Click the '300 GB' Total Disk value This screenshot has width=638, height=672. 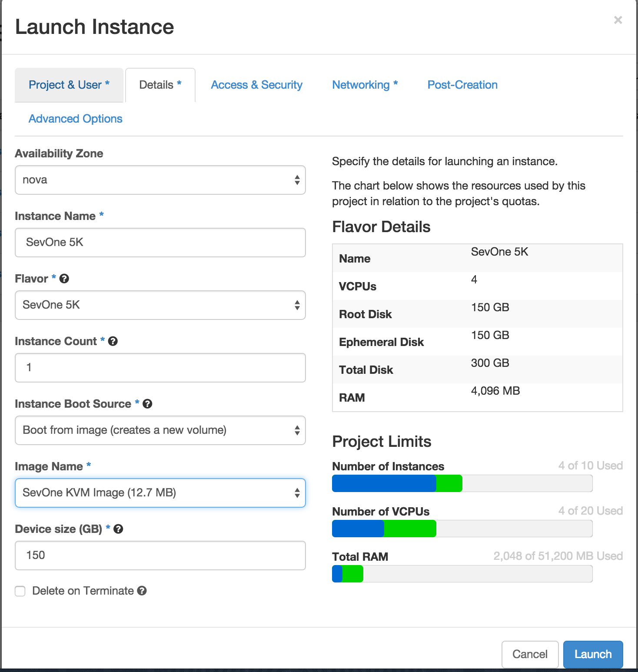[x=490, y=363]
